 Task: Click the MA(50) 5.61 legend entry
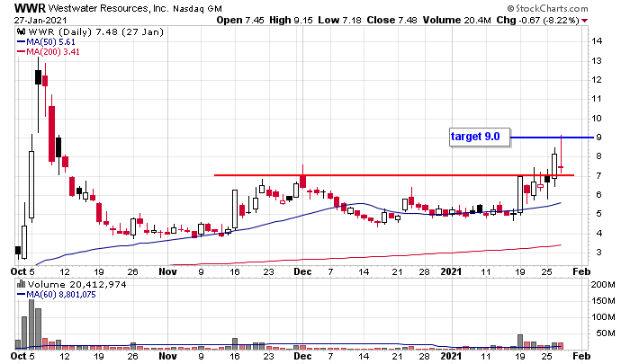tap(46, 41)
